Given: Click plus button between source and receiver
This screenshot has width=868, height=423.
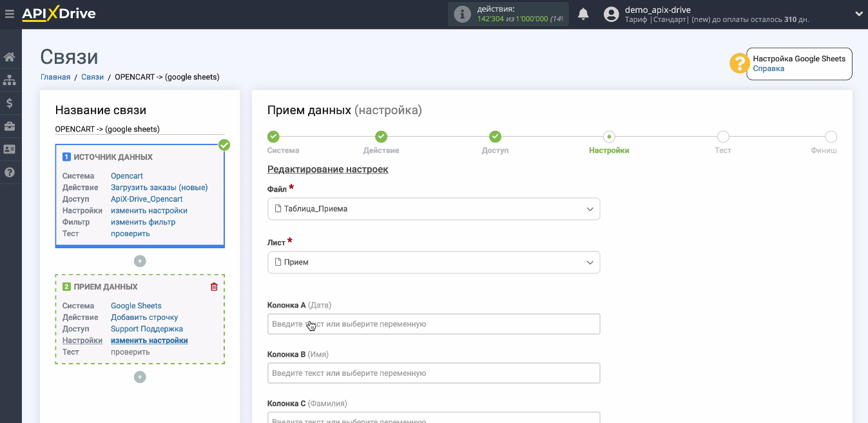Looking at the screenshot, I should tap(140, 261).
